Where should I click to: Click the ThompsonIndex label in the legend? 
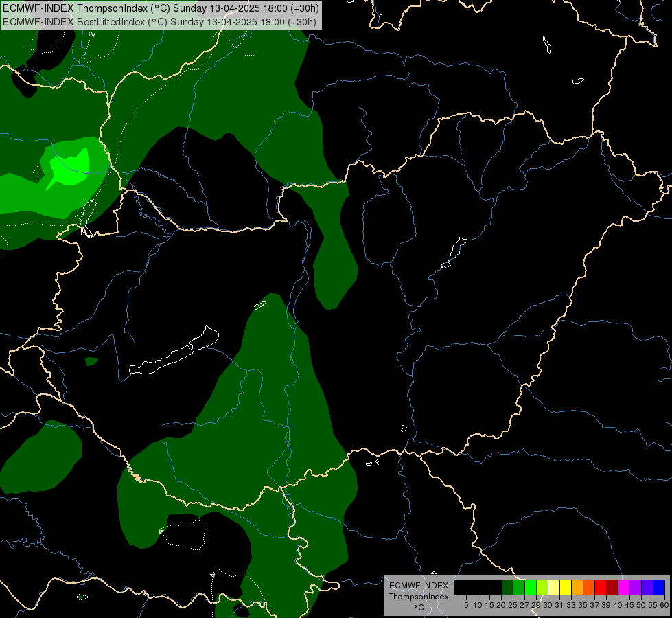[x=418, y=597]
